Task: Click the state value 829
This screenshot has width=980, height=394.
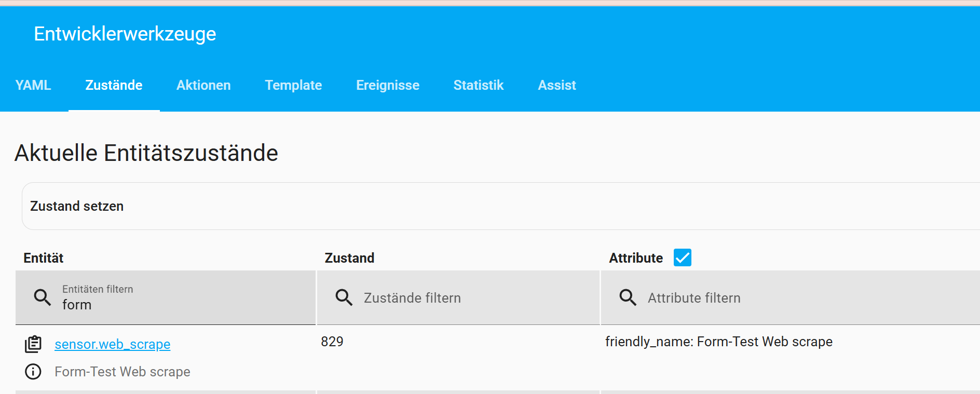Action: [332, 342]
